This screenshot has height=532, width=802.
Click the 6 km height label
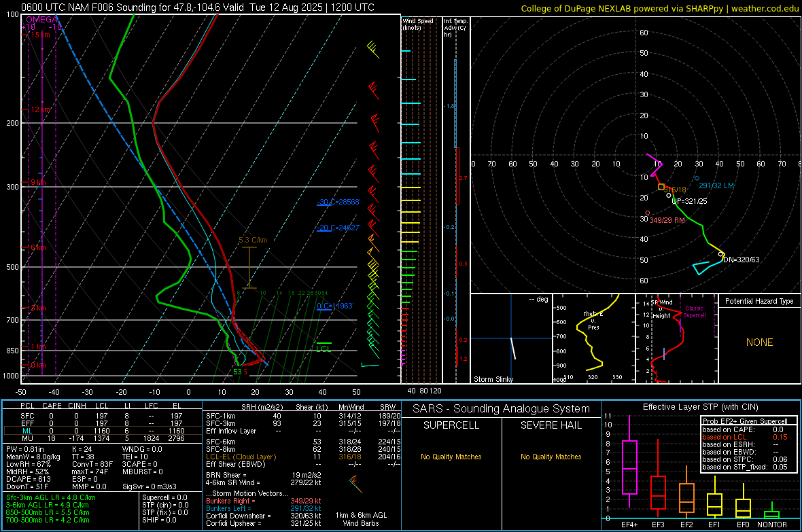click(38, 247)
